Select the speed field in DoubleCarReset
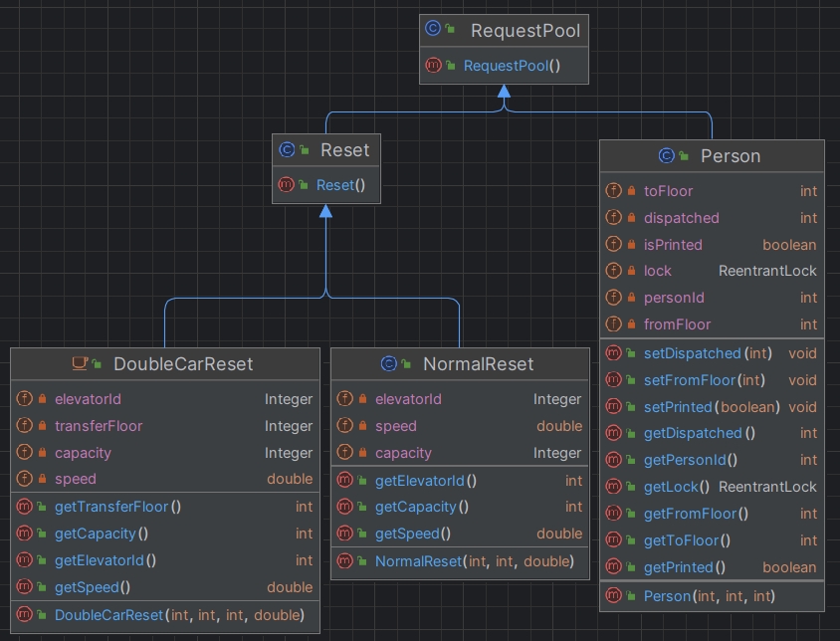 [x=165, y=479]
